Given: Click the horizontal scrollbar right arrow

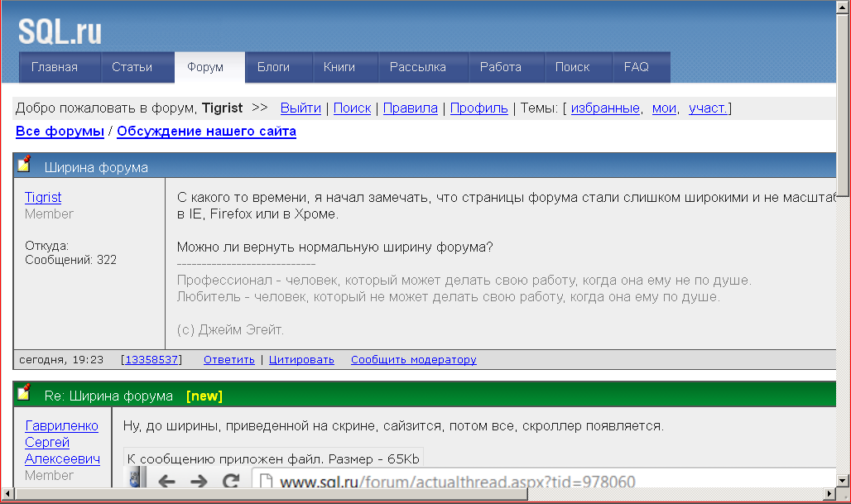Looking at the screenshot, I should (829, 494).
